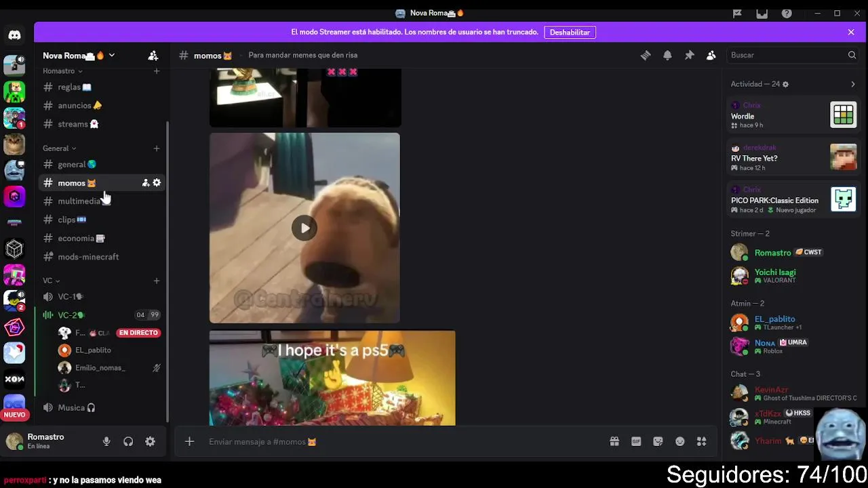The image size is (868, 488).
Task: Open Romastro member profile in list
Action: (x=792, y=253)
